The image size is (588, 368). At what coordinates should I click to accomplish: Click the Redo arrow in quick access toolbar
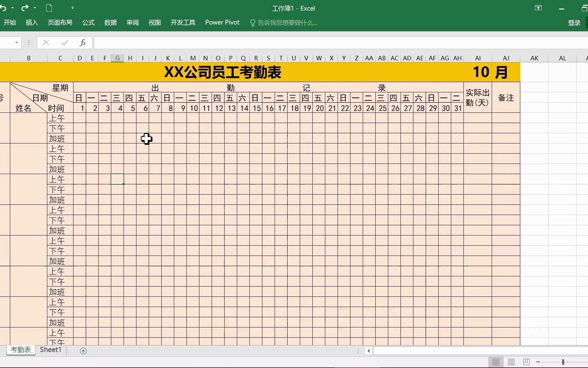(x=25, y=8)
